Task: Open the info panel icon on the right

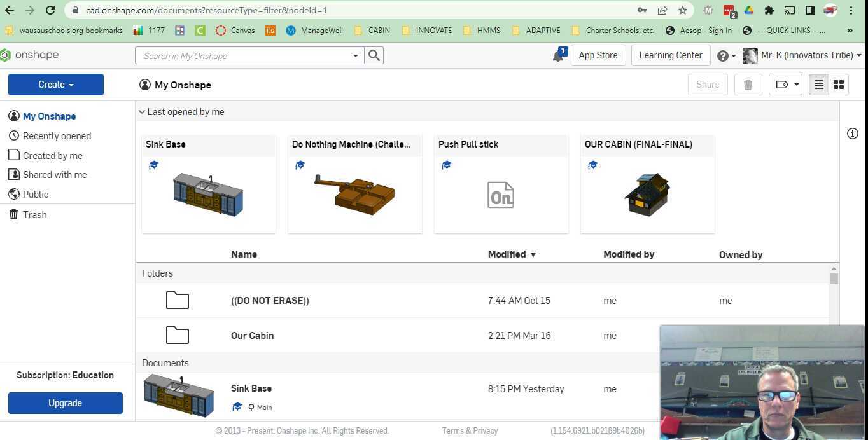Action: tap(852, 134)
